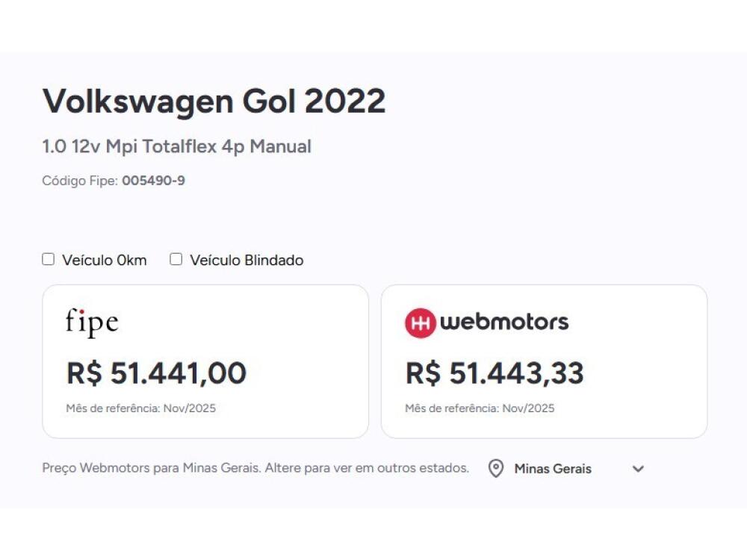Click Webmotors card's reference month text
747x560 pixels.
pos(480,408)
